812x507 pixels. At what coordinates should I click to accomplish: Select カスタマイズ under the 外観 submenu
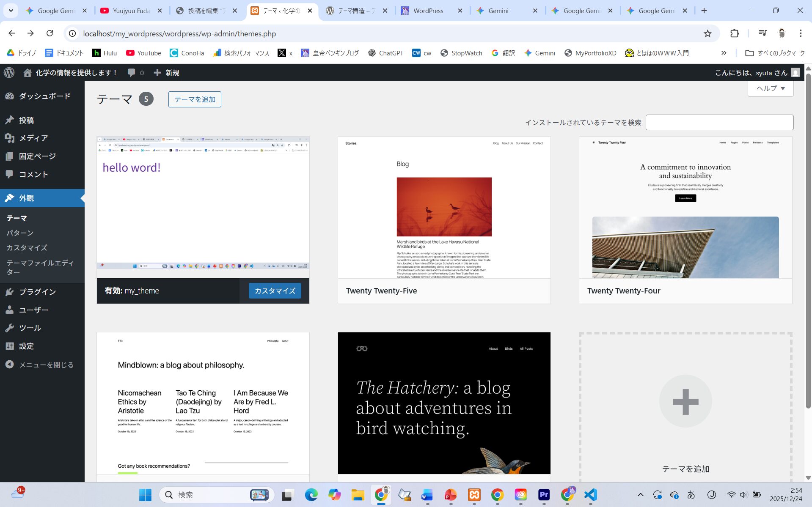pos(27,248)
